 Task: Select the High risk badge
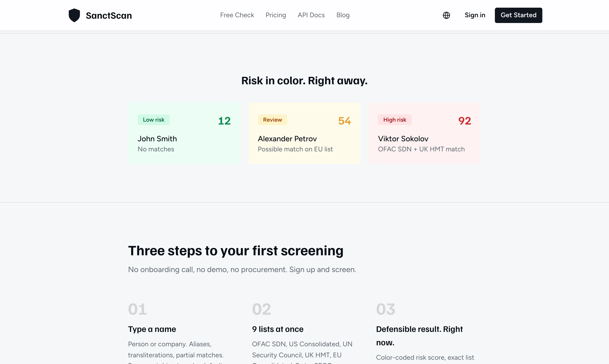[395, 120]
